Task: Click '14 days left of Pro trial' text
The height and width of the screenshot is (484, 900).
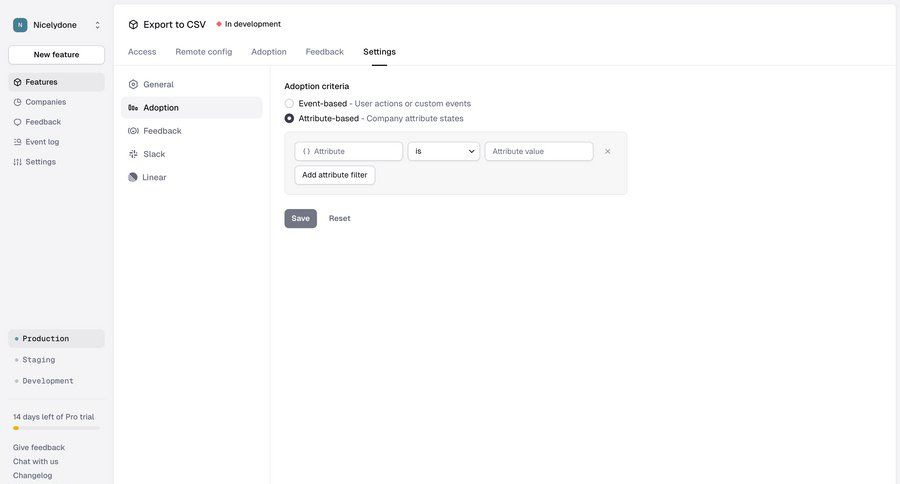Action: click(x=53, y=417)
